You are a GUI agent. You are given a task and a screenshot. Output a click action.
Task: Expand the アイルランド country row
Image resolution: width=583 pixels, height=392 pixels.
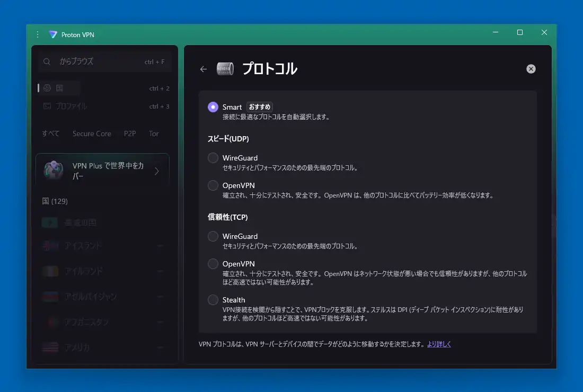pos(160,271)
